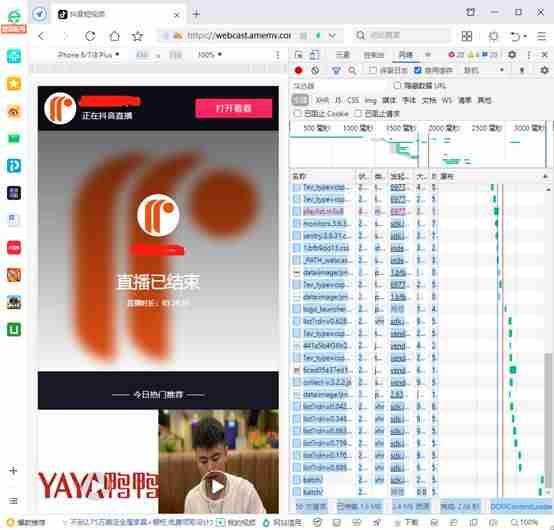Check the 已阻止请求 blocked requests checkbox

point(358,114)
